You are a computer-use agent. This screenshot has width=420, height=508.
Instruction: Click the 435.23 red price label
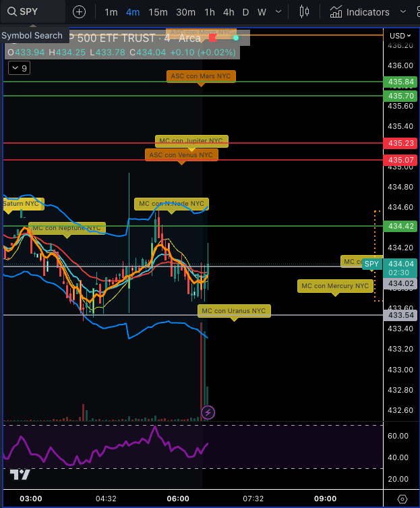(401, 143)
